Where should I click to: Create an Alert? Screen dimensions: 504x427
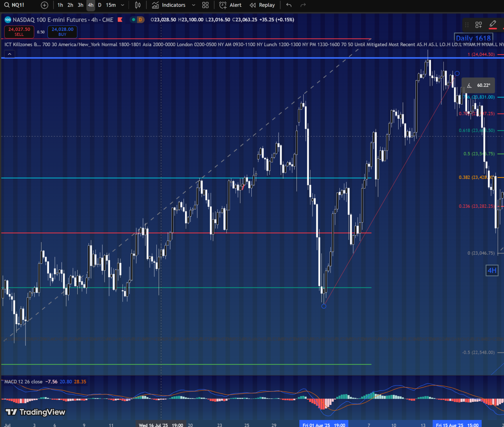(230, 5)
